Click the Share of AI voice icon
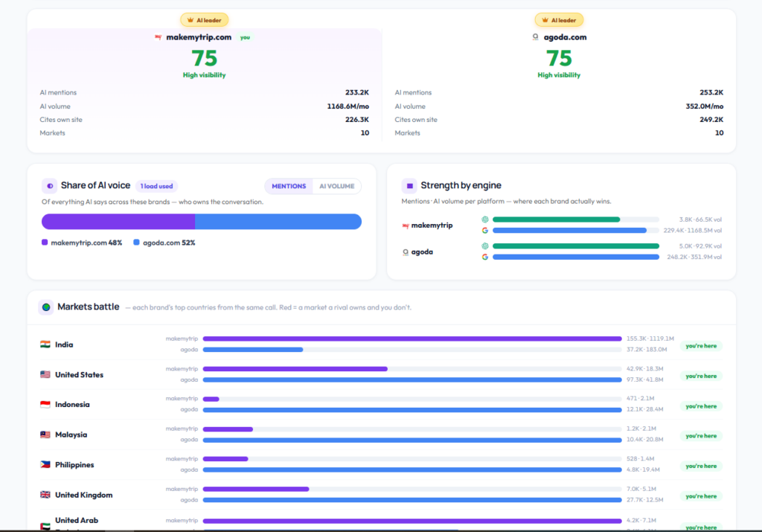Viewport: 762px width, 532px height. [x=50, y=185]
